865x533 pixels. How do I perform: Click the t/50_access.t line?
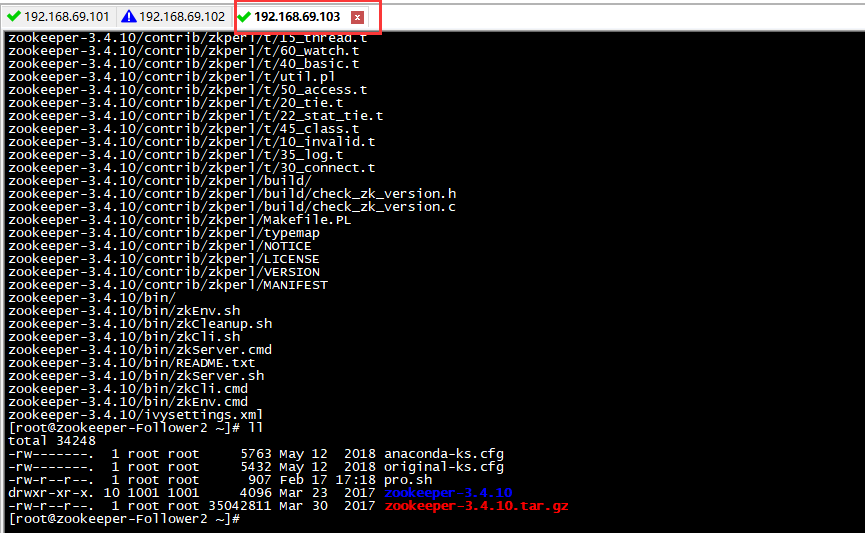pos(188,90)
